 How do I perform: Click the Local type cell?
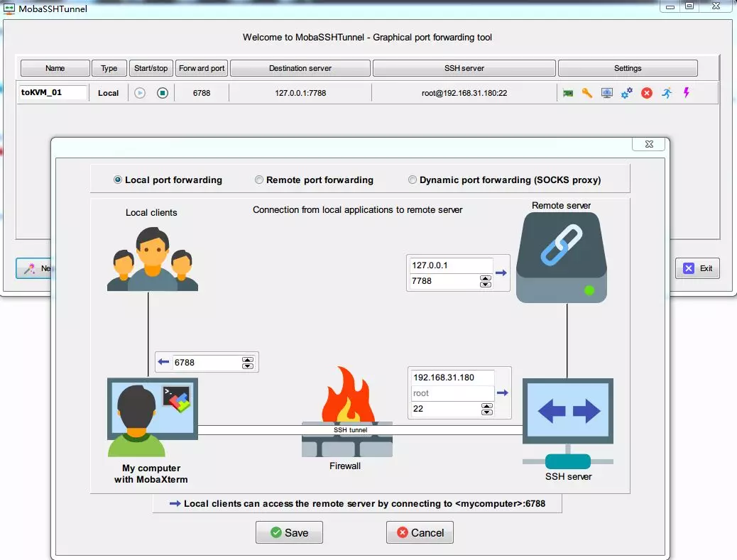click(108, 93)
